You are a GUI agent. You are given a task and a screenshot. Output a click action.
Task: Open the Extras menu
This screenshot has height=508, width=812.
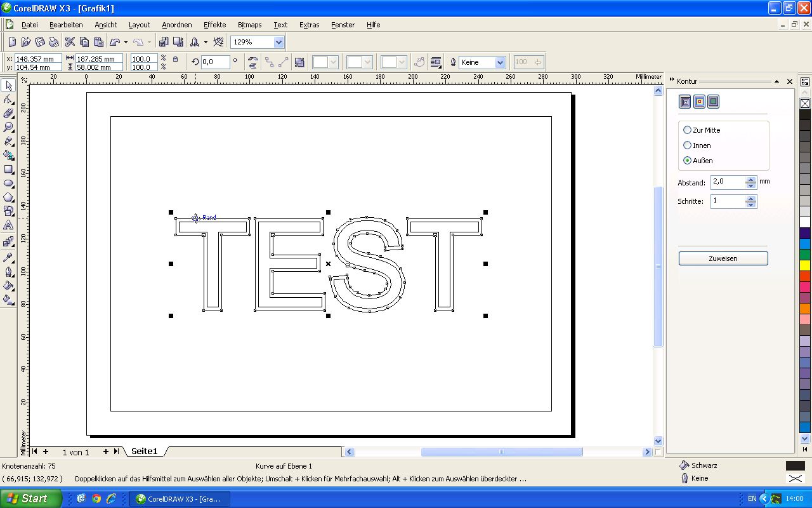310,25
